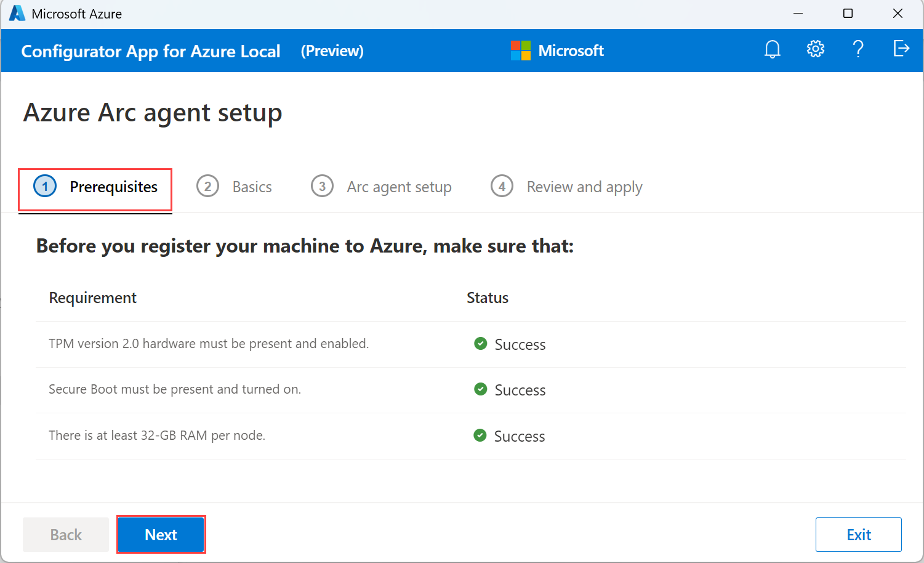This screenshot has width=924, height=563.
Task: Click the Requirement column header
Action: coord(93,298)
